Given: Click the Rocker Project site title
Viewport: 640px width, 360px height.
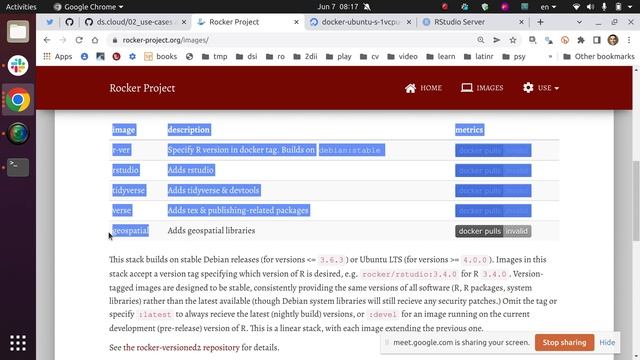Looking at the screenshot, I should [x=142, y=88].
